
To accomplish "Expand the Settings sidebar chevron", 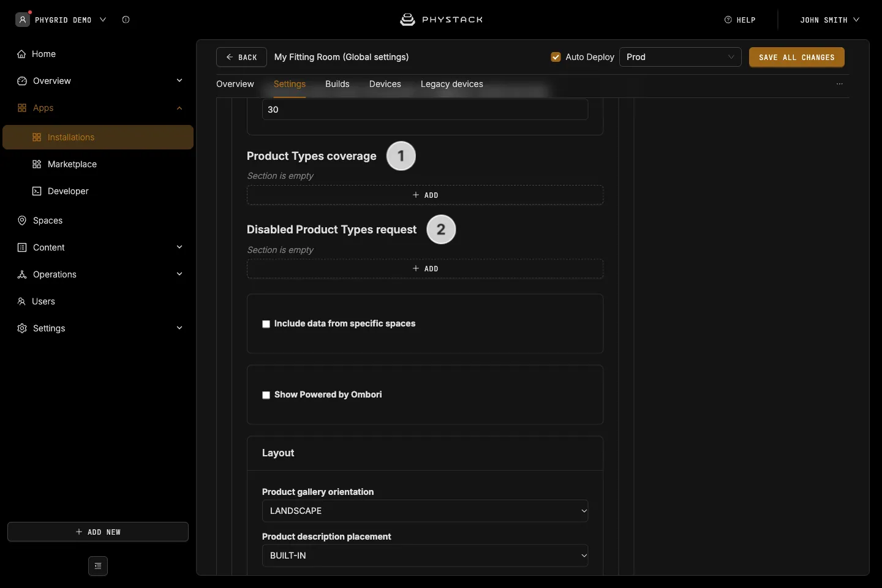I will pos(179,328).
